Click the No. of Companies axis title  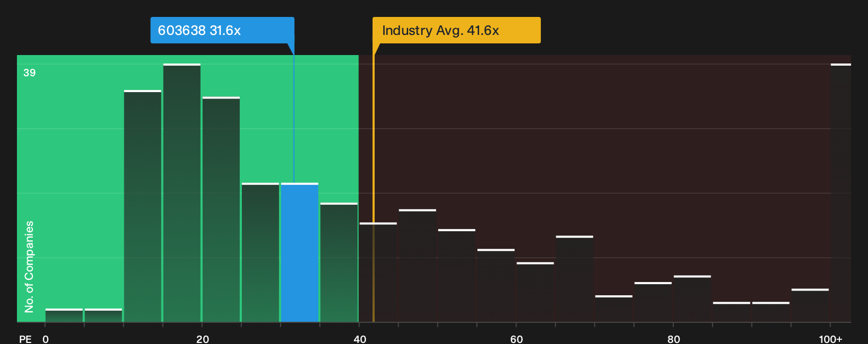pos(29,267)
